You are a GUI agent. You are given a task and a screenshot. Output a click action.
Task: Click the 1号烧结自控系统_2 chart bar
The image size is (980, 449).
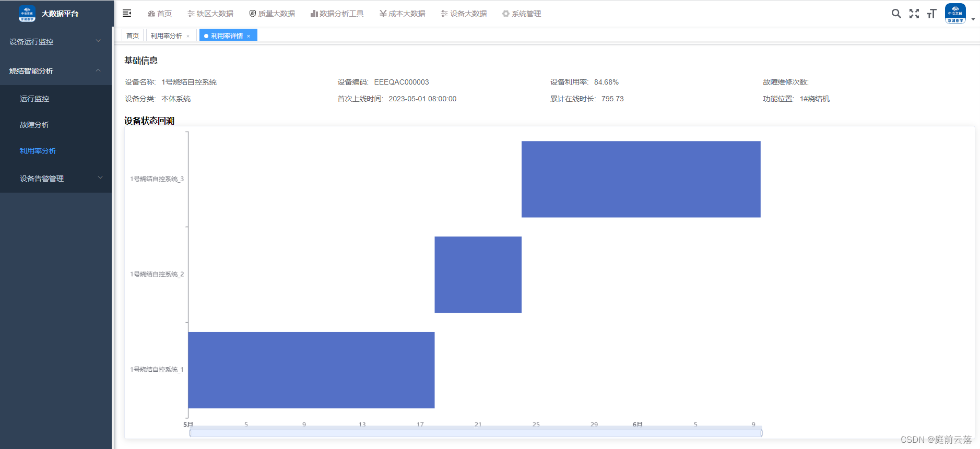pos(478,275)
